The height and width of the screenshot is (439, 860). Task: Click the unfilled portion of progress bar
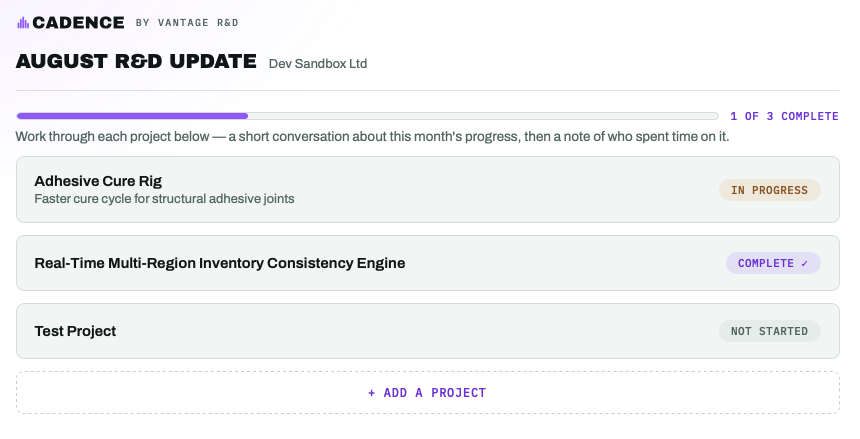pyautogui.click(x=483, y=116)
